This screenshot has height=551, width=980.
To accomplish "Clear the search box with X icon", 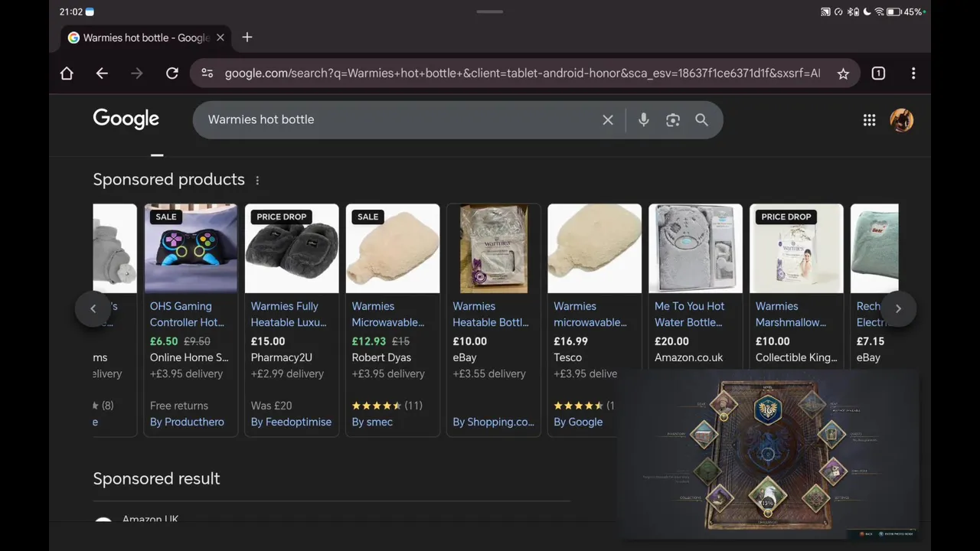I will (608, 120).
